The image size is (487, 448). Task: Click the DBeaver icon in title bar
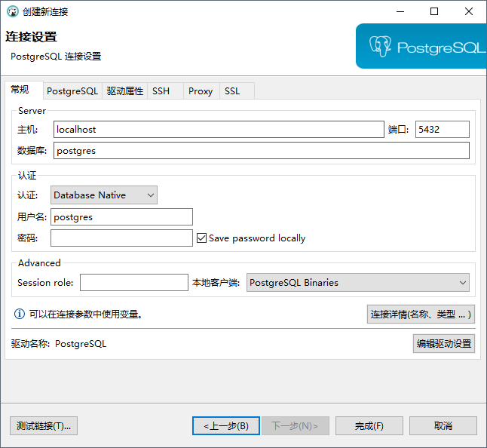tap(13, 11)
